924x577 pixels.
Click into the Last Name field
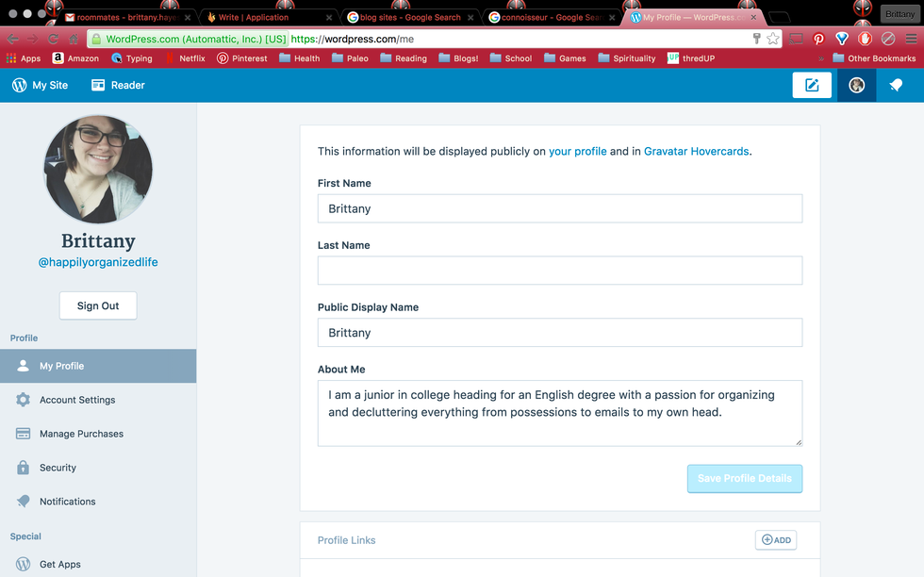[x=559, y=271]
